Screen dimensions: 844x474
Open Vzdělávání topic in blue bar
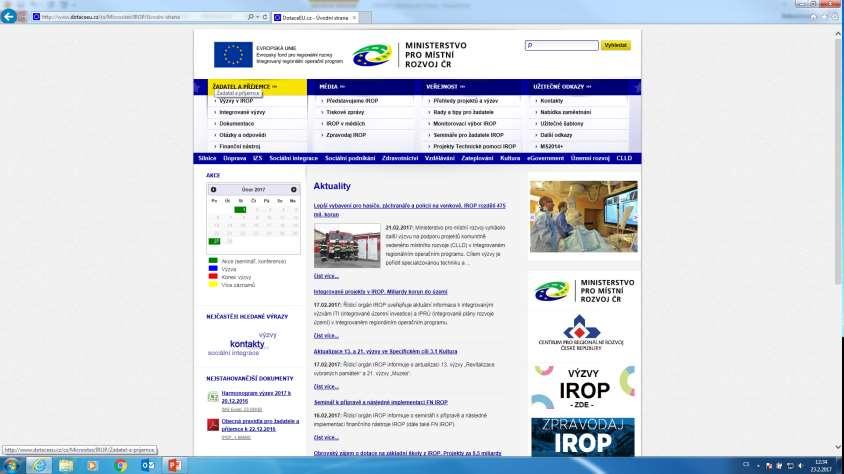440,158
